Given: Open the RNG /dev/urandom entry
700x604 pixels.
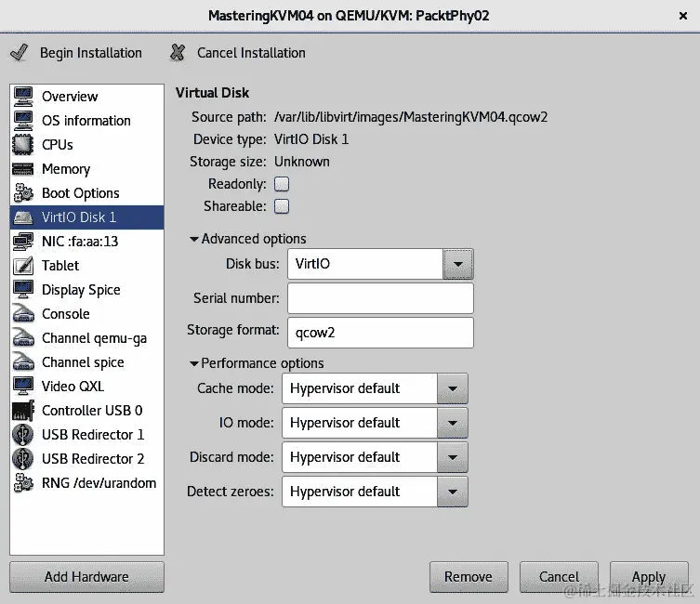Looking at the screenshot, I should point(87,482).
